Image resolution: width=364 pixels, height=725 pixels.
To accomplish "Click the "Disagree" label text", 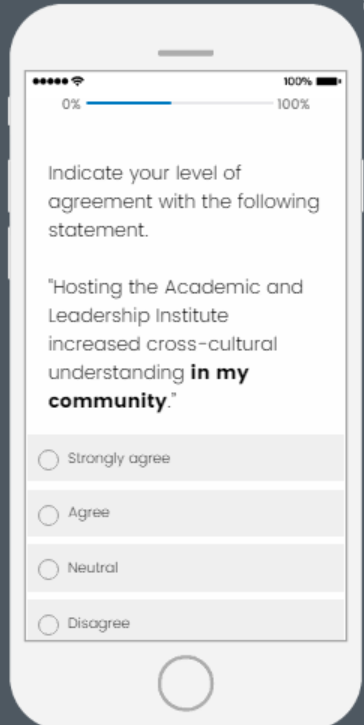I will tap(99, 623).
